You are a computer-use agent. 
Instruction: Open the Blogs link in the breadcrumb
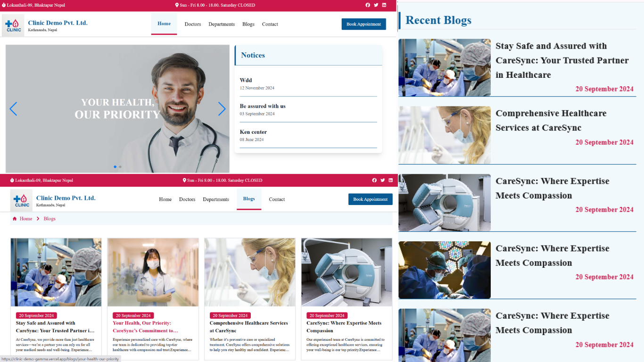coord(50,219)
